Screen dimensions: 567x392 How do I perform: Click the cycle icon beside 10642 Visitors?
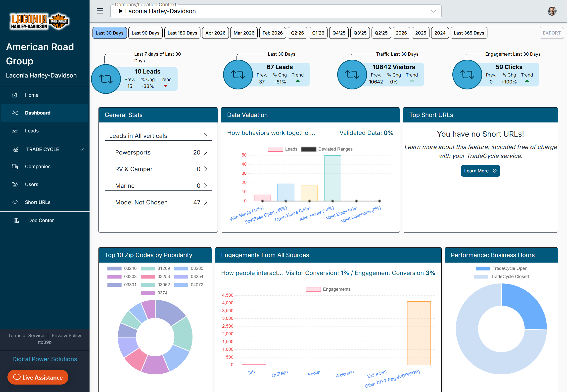point(352,75)
